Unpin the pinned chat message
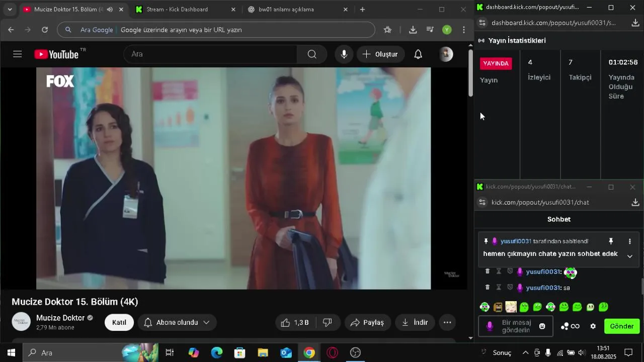The width and height of the screenshot is (644, 362). [611, 241]
